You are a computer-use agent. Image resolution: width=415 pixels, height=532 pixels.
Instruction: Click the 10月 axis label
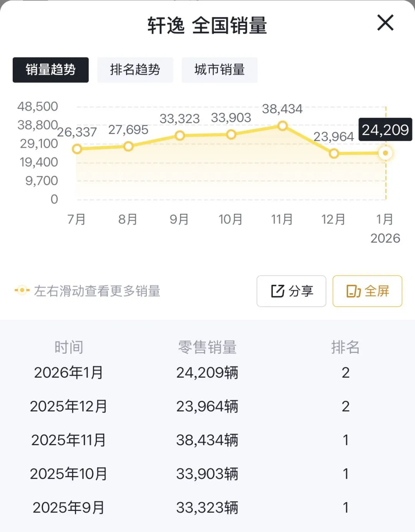click(x=231, y=219)
